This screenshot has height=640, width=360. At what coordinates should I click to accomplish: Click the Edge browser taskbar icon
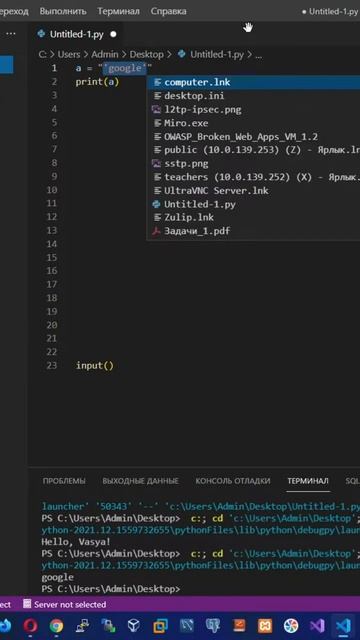[5, 625]
